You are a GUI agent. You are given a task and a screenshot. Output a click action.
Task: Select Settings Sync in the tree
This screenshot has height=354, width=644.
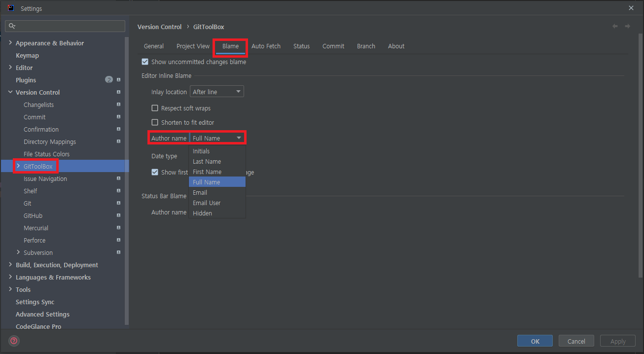[35, 302]
